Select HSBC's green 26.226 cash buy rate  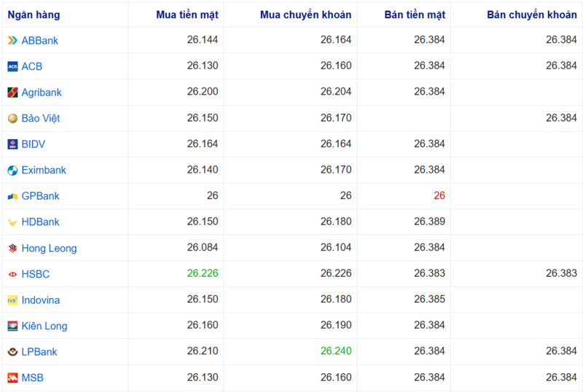202,273
